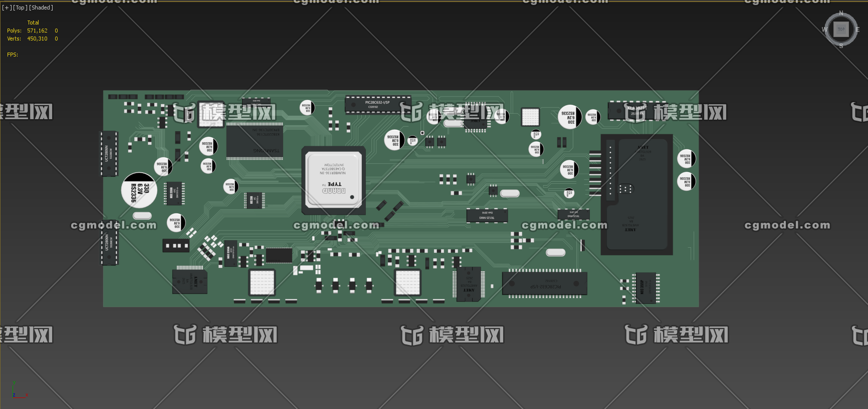The image size is (868, 409).
Task: Click the FPS: statistics label
Action: [x=13, y=55]
